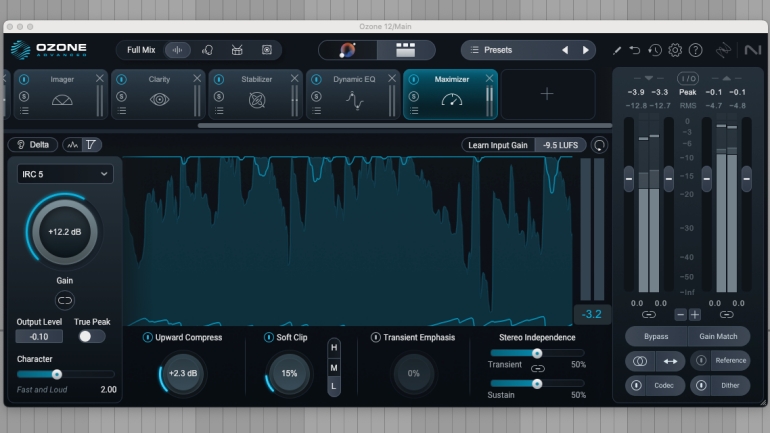Click the Dither button
Screen dimensions: 770x433
[x=720, y=385]
